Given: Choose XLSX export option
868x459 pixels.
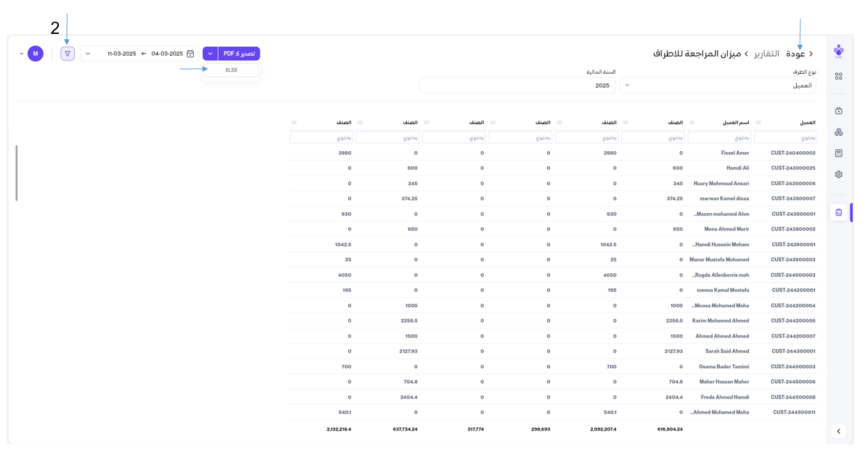Looking at the screenshot, I should (231, 70).
